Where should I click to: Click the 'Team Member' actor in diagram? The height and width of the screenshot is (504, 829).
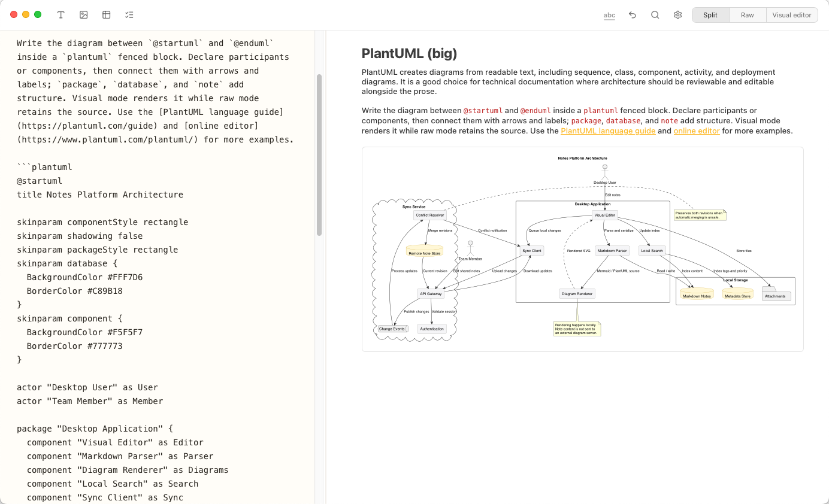[470, 251]
